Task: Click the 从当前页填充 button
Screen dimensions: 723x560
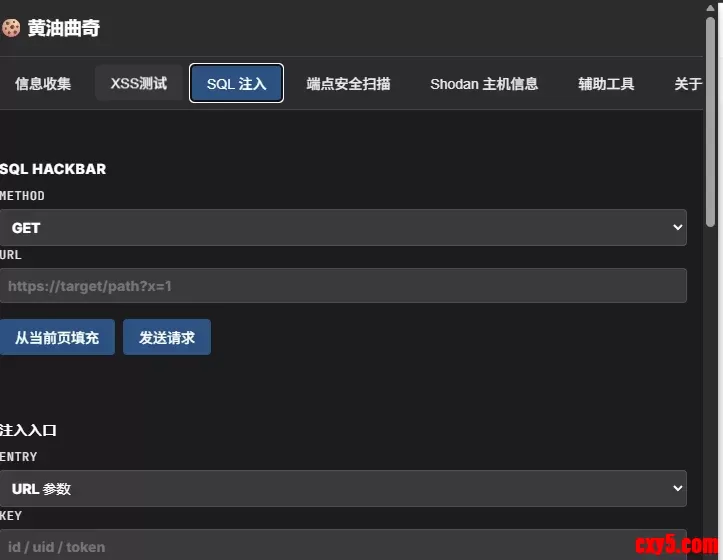Action: tap(57, 337)
